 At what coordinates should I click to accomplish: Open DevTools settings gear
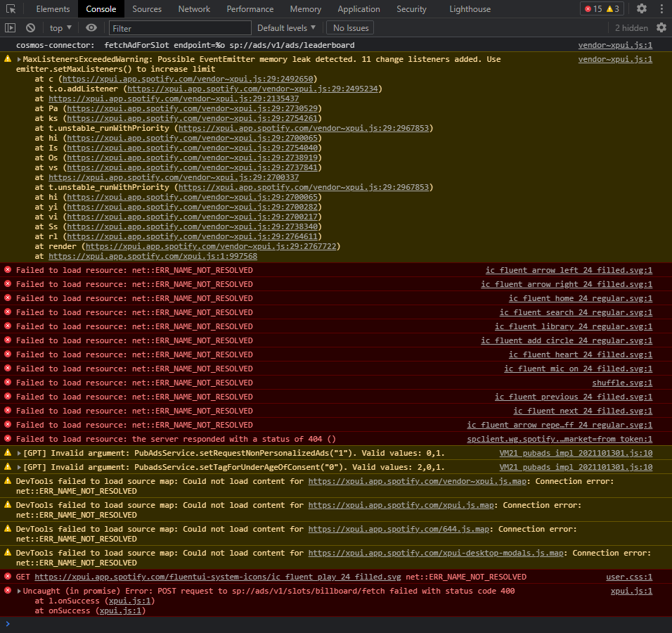(641, 8)
